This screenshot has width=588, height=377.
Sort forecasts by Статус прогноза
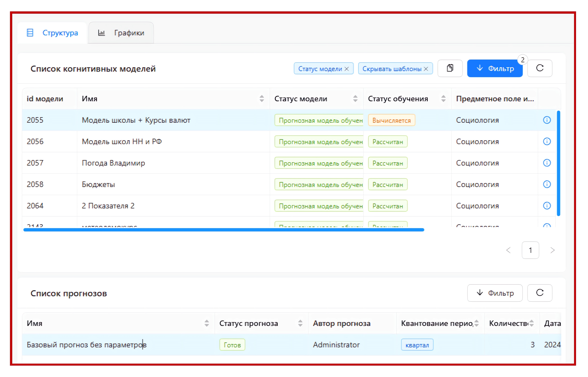pos(300,323)
